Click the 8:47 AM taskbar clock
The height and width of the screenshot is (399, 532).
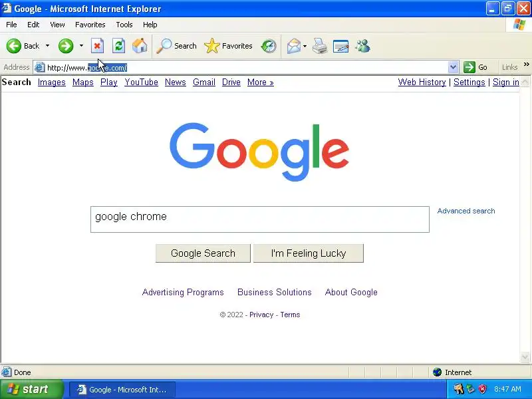coord(507,389)
